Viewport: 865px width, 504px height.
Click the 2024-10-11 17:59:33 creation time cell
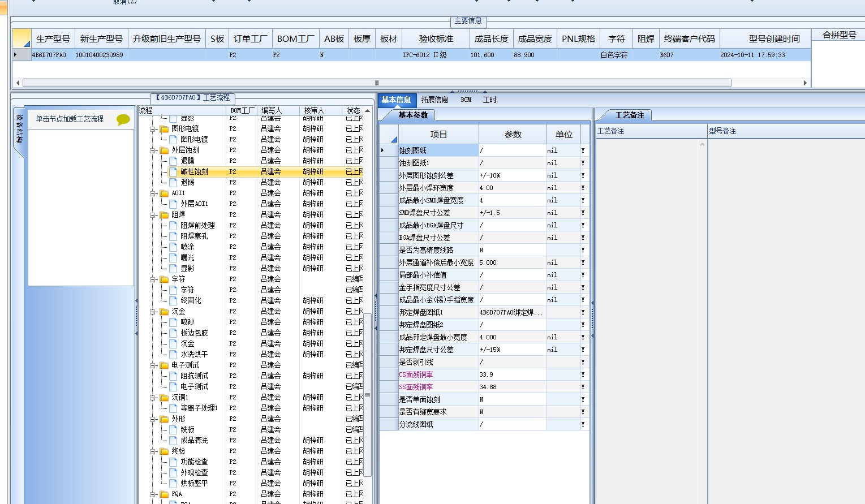click(x=765, y=55)
